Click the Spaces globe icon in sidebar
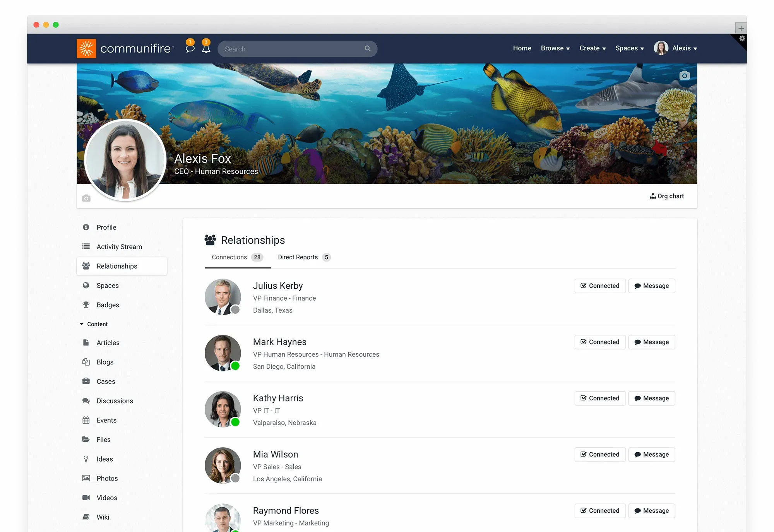Image resolution: width=774 pixels, height=532 pixels. point(86,285)
